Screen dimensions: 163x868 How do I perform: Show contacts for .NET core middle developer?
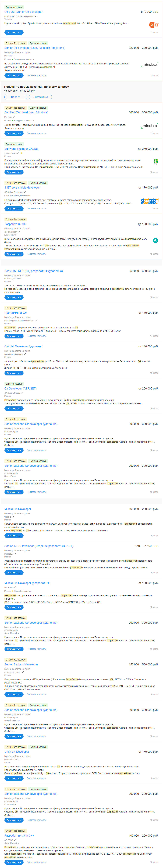[36, 209]
